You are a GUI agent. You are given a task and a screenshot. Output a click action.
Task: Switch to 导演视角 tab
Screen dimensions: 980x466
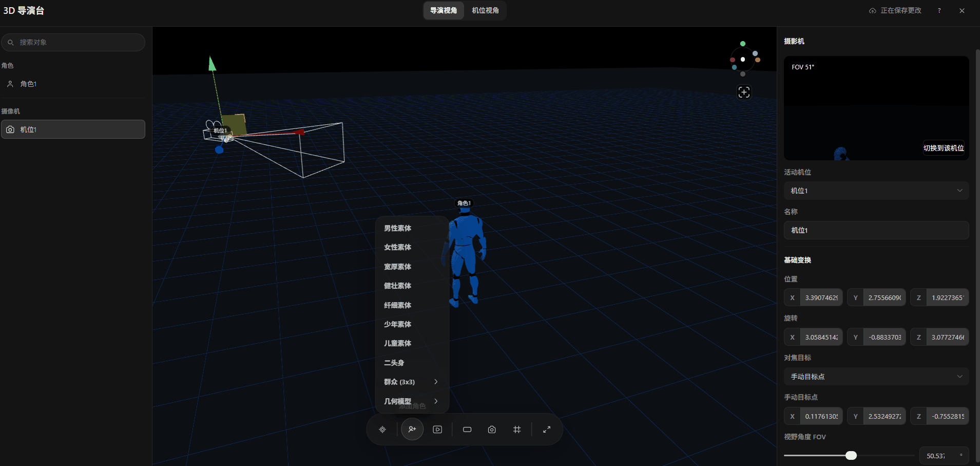tap(444, 10)
